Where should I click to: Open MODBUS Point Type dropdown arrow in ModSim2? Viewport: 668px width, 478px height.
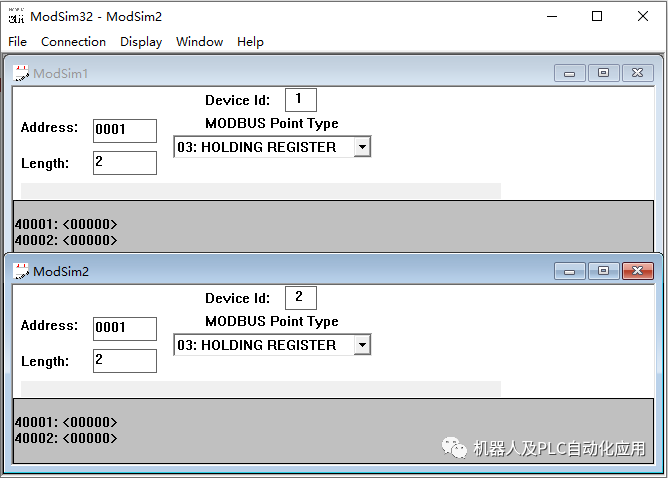coord(362,345)
